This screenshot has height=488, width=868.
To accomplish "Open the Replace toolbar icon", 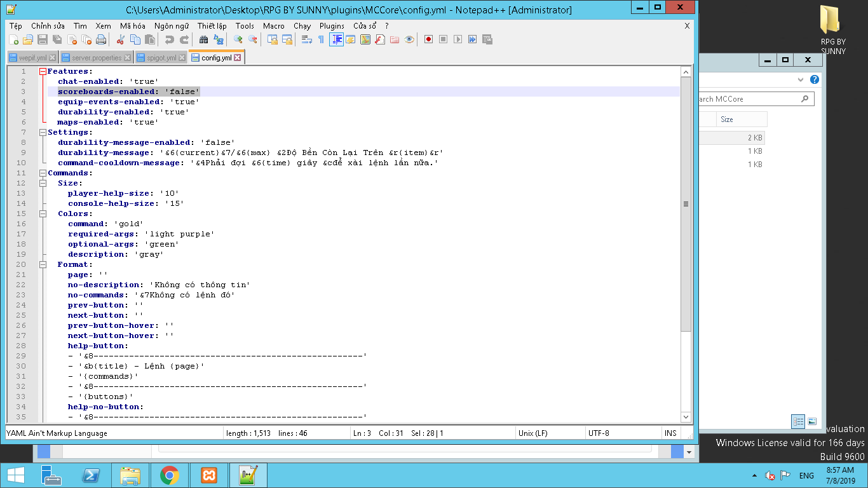I will tap(218, 39).
